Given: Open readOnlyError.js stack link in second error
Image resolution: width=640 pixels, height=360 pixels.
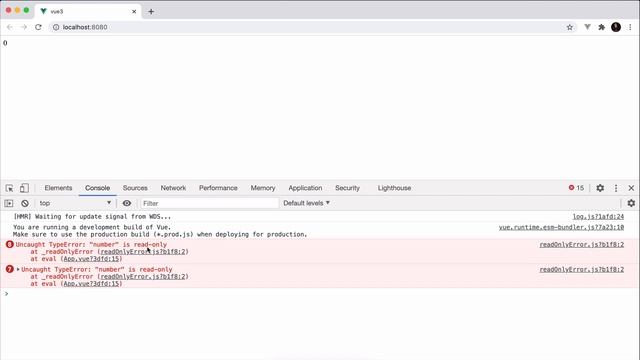Looking at the screenshot, I should [143, 277].
